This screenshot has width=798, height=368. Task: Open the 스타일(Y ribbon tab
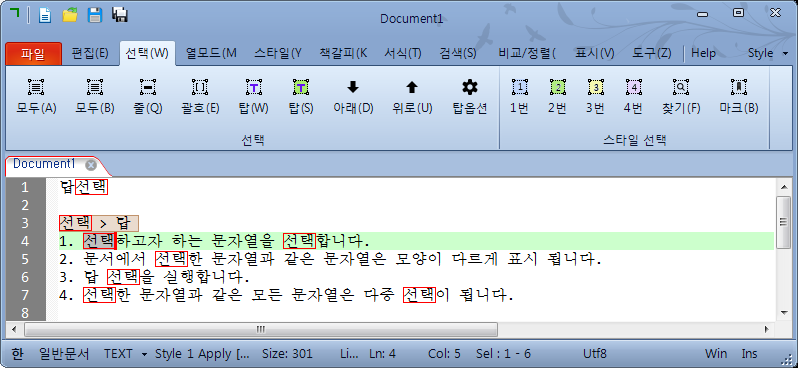point(278,53)
